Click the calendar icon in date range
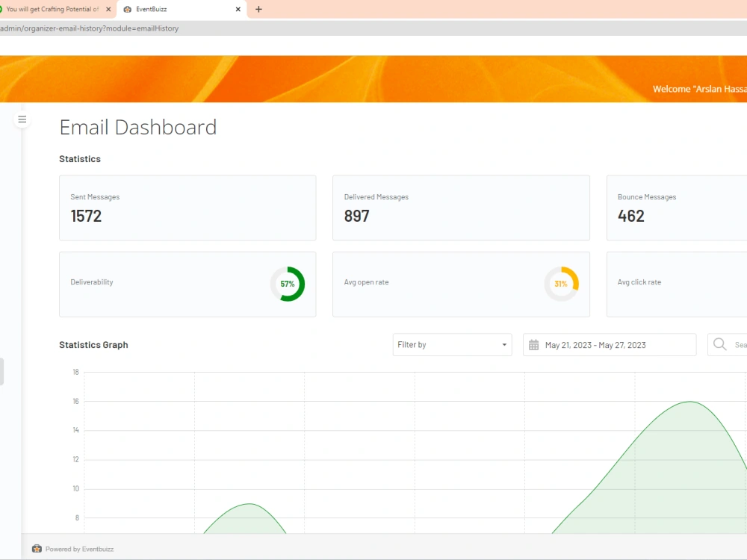 pyautogui.click(x=533, y=345)
